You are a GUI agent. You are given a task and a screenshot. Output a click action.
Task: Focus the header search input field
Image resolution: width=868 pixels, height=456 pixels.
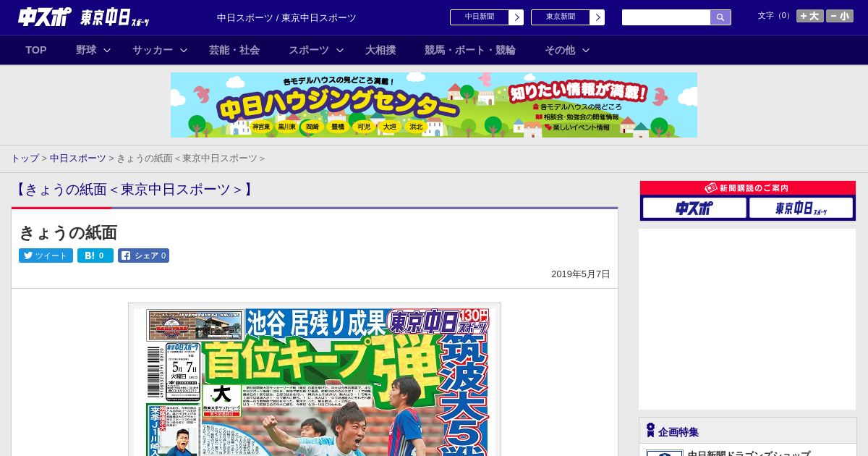pos(666,17)
